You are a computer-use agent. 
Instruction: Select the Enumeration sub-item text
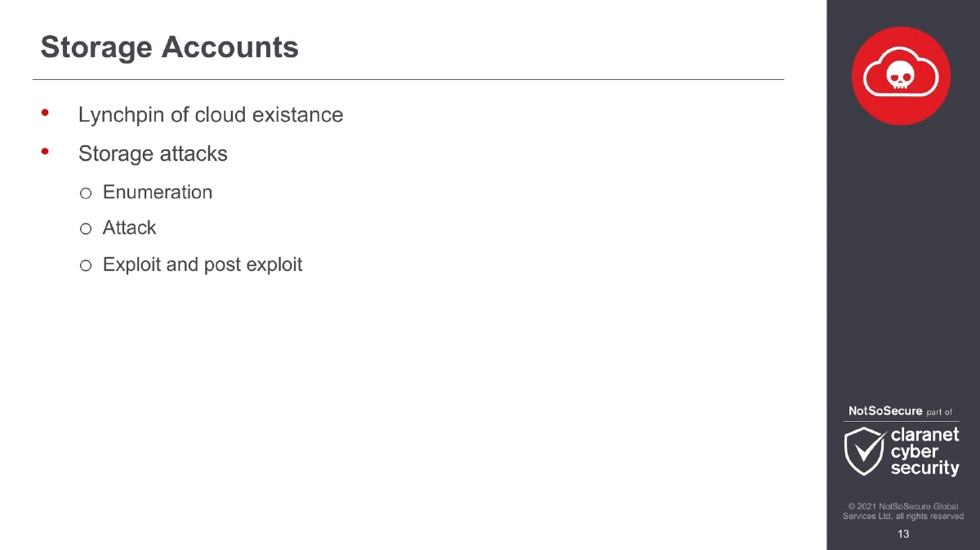(x=158, y=193)
